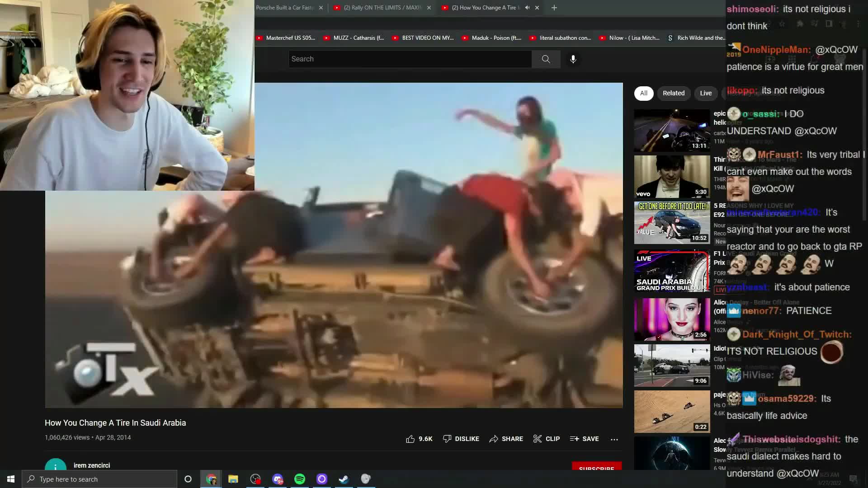Click the voice search microphone icon

tap(573, 59)
